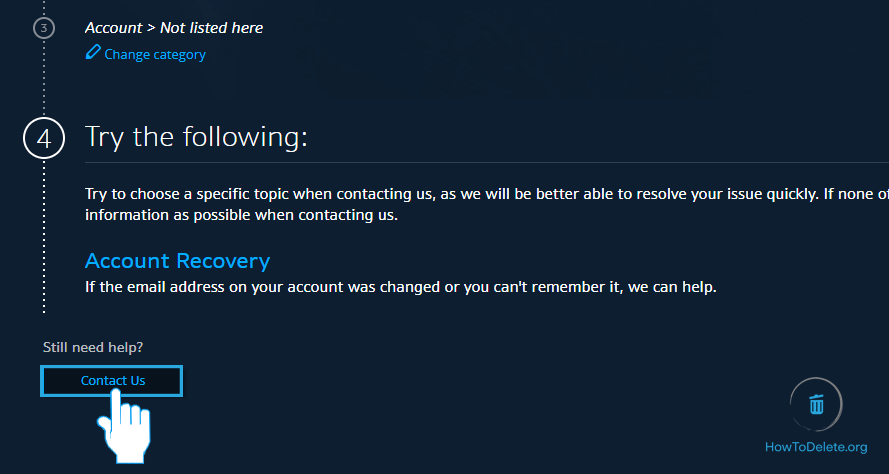
Task: Click the "Try the following:" heading
Action: [x=196, y=137]
